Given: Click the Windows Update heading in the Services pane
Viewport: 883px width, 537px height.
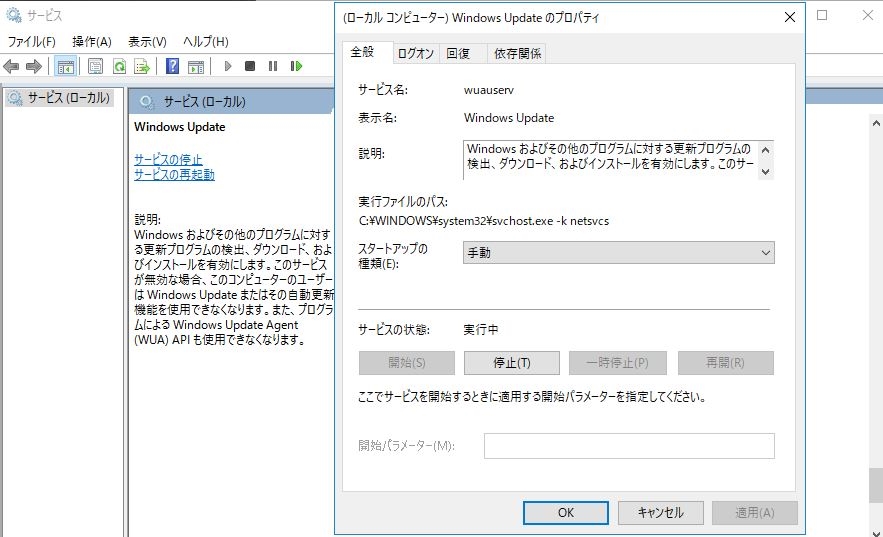Looking at the screenshot, I should click(x=180, y=127).
